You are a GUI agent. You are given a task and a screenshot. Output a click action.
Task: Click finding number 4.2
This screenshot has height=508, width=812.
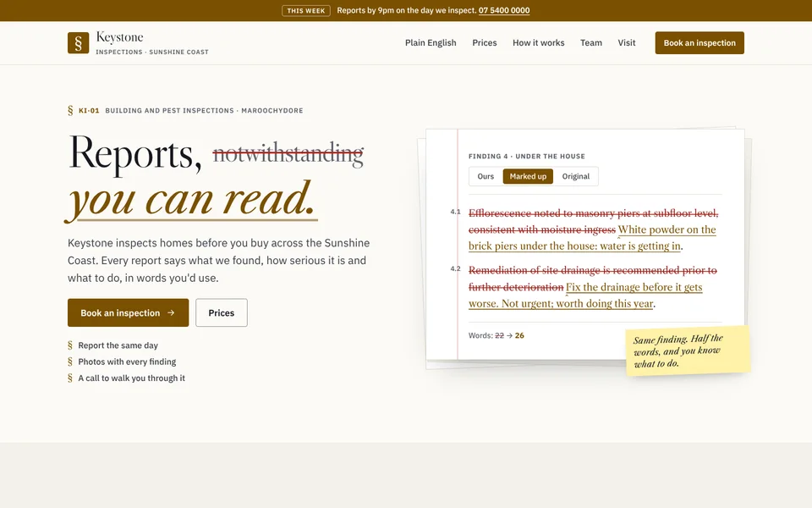(x=455, y=269)
